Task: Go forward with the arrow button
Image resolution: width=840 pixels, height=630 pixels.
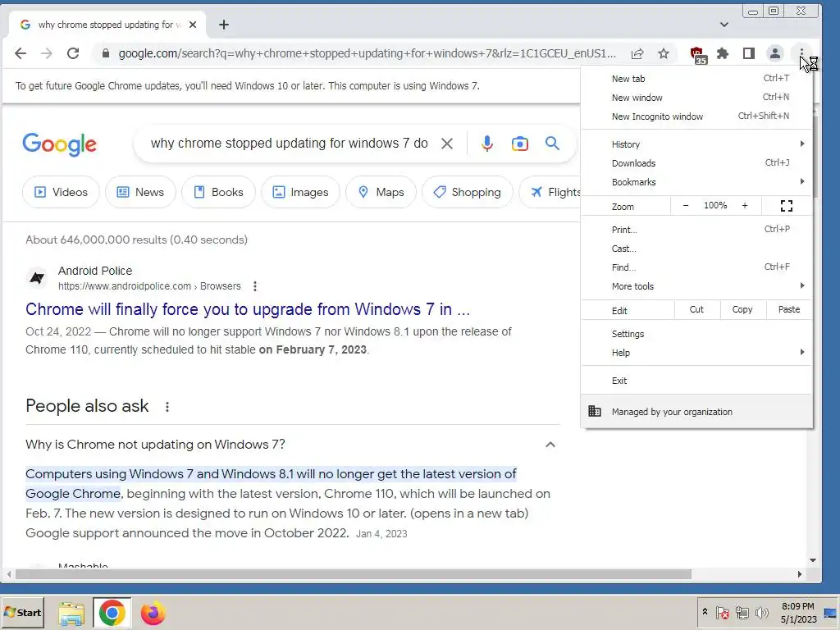Action: [47, 53]
